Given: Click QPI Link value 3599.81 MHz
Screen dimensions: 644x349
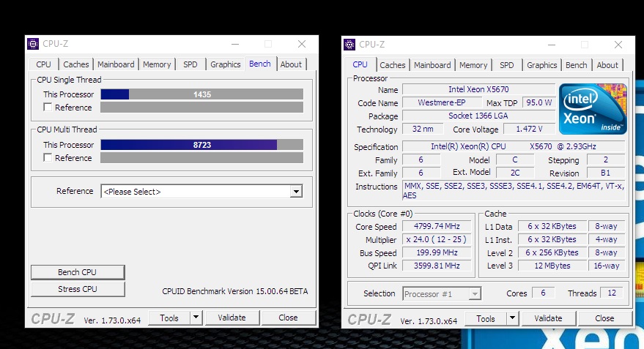Looking at the screenshot, I should point(437,266).
